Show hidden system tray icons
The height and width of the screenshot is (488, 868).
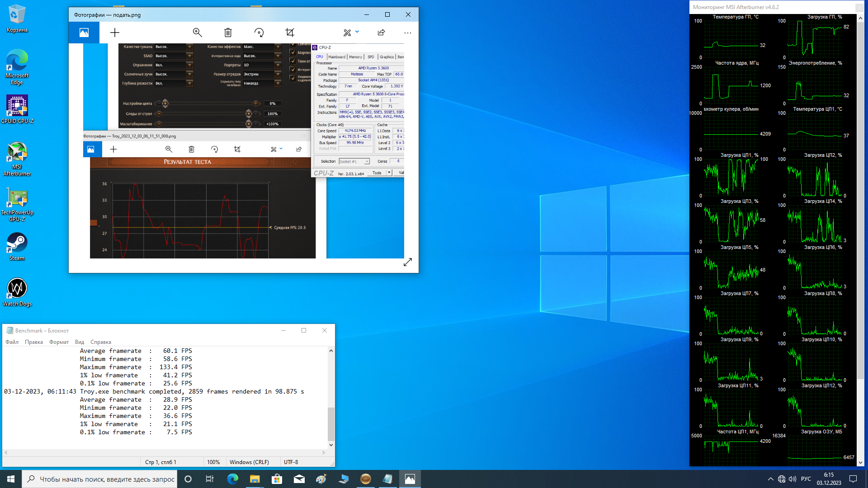[770, 479]
